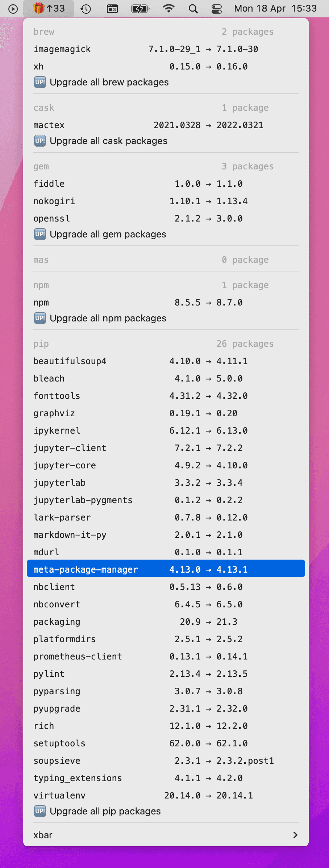Screen dimensions: 329x868
Task: Upgrade the pylint package
Action: tap(166, 674)
